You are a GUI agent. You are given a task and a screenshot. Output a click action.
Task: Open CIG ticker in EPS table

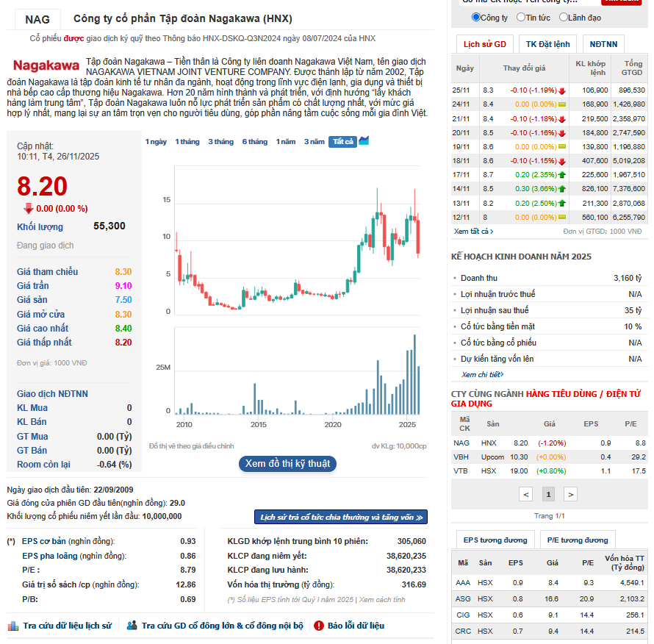(x=462, y=615)
